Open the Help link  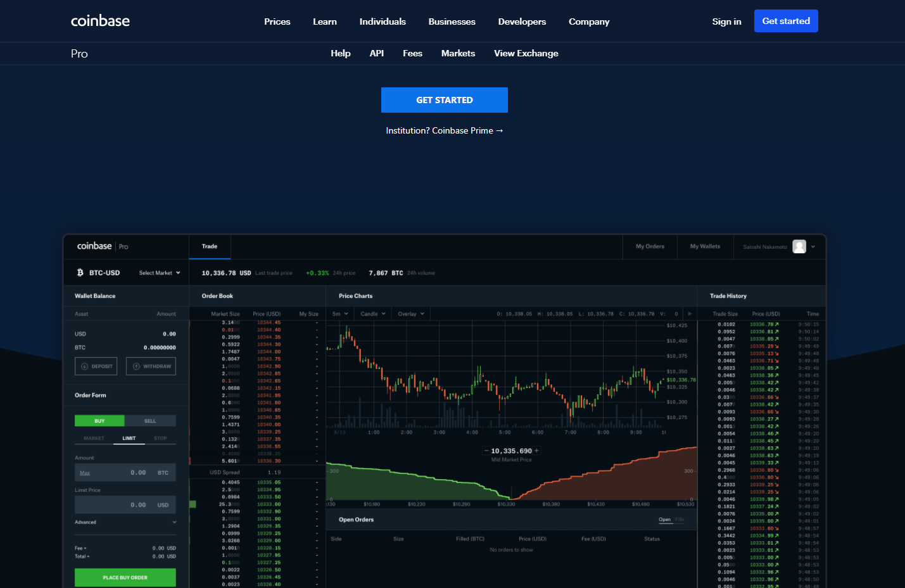tap(341, 53)
